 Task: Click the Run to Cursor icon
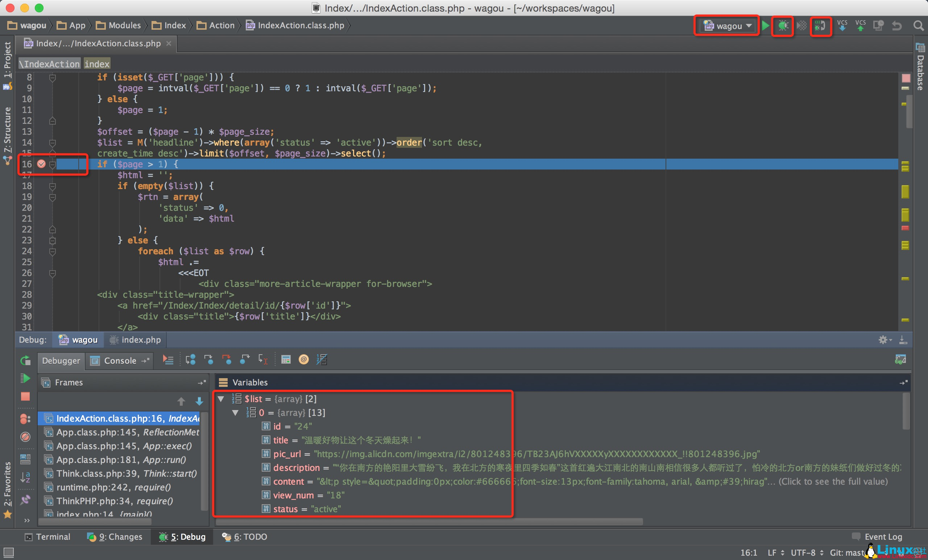[x=262, y=360]
